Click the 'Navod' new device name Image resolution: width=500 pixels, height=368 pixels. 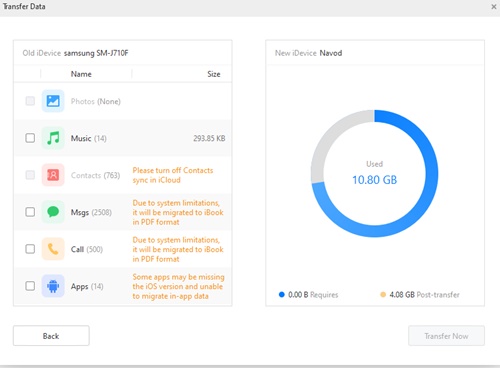(x=331, y=53)
